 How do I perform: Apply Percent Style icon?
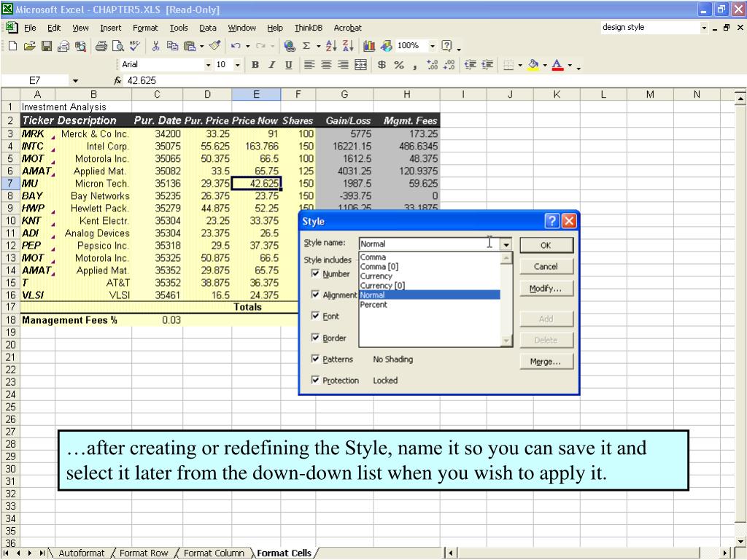point(399,65)
